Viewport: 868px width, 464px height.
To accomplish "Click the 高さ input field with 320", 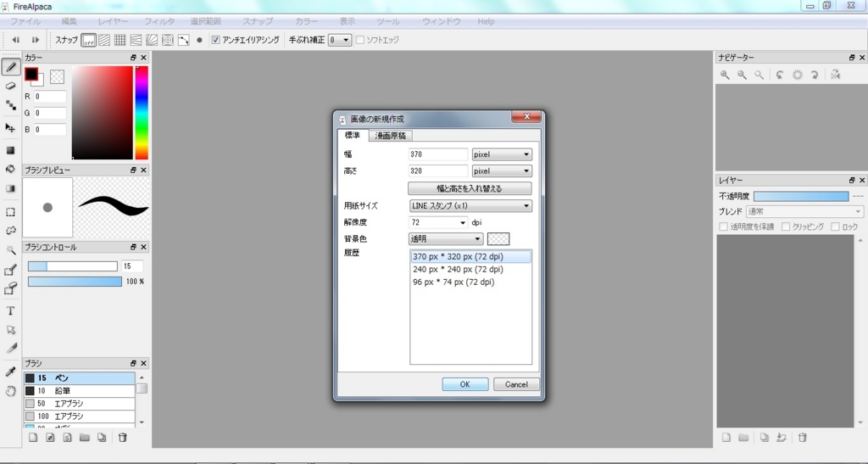I will tap(438, 171).
